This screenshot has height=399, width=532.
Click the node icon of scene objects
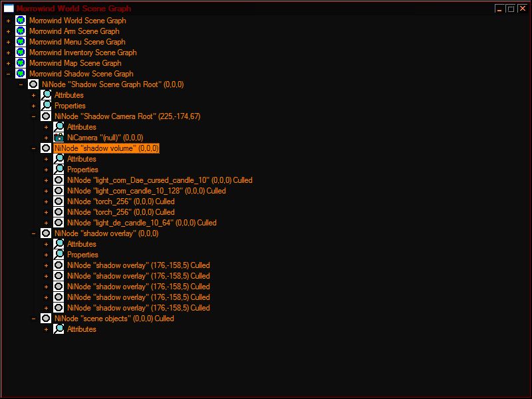click(x=46, y=319)
